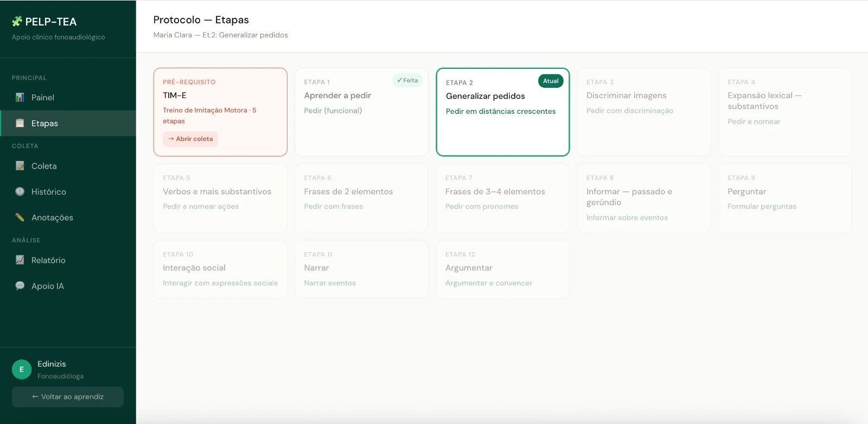Screen dimensions: 868x424
Task: Click Apoio clínico fonoaudiológico tagline
Action: [59, 37]
